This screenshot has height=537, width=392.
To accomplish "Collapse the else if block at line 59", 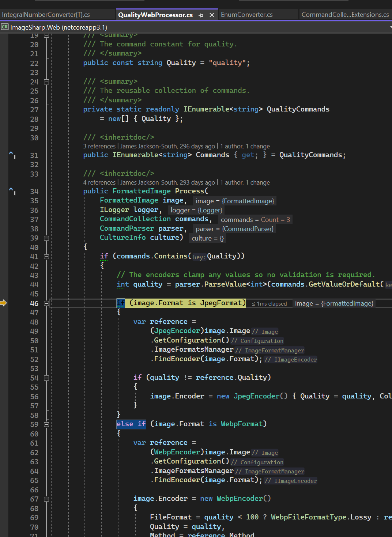I will tap(46, 424).
